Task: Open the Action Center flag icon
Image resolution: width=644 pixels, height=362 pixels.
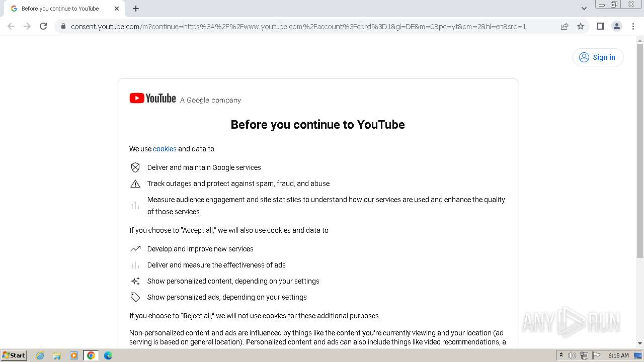Action: [596, 355]
